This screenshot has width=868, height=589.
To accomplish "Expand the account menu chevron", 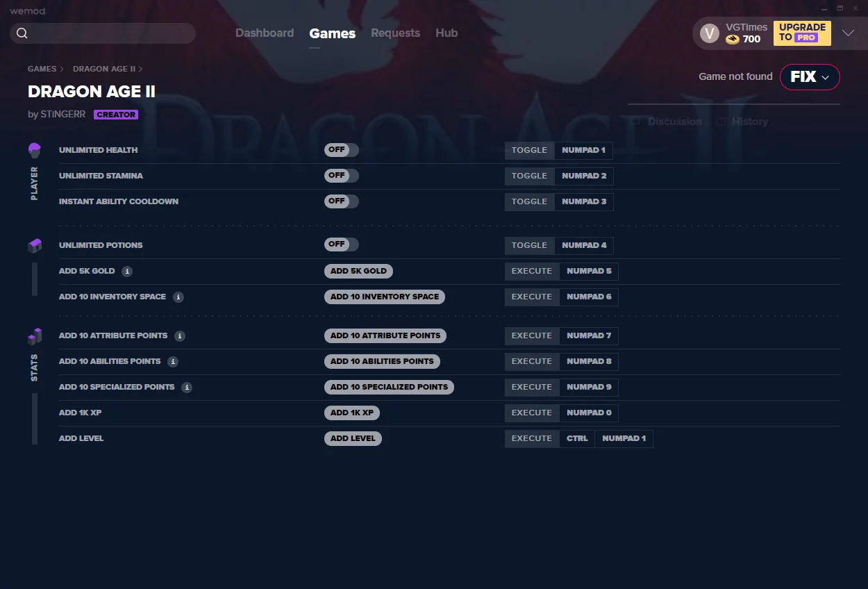I will (848, 33).
